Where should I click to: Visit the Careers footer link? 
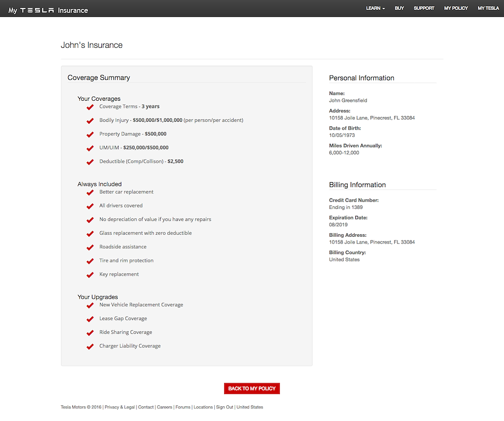164,407
